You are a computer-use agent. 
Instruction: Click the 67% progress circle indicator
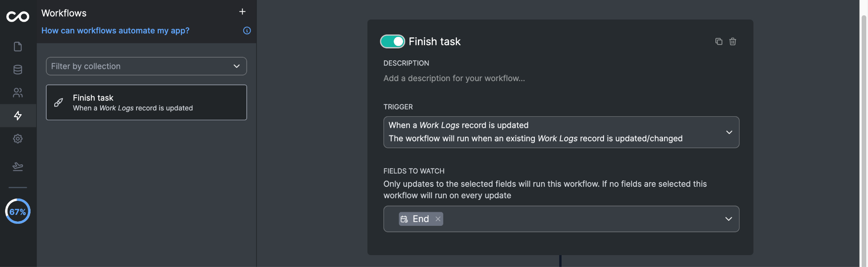tap(18, 211)
